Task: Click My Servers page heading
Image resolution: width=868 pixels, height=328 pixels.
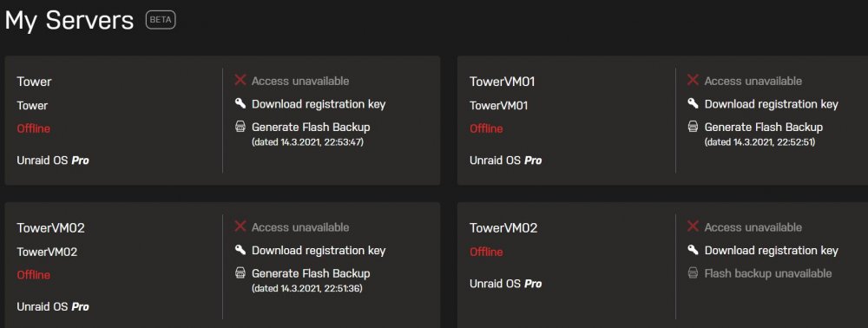Action: click(x=69, y=21)
